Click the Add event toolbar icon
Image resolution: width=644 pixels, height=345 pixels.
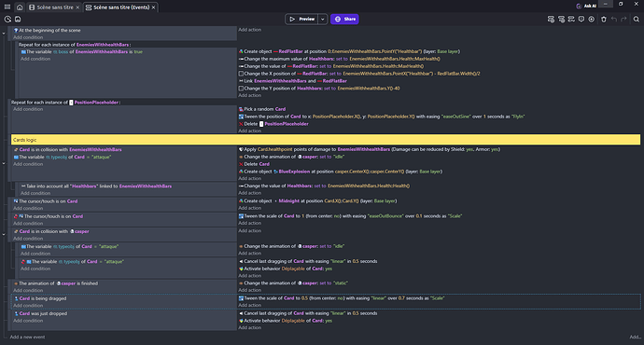tap(551, 19)
